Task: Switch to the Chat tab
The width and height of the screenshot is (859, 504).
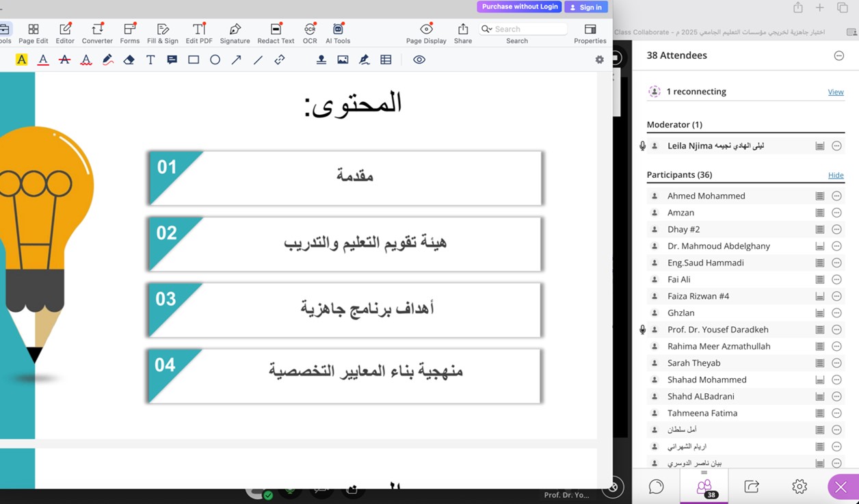Action: point(656,486)
